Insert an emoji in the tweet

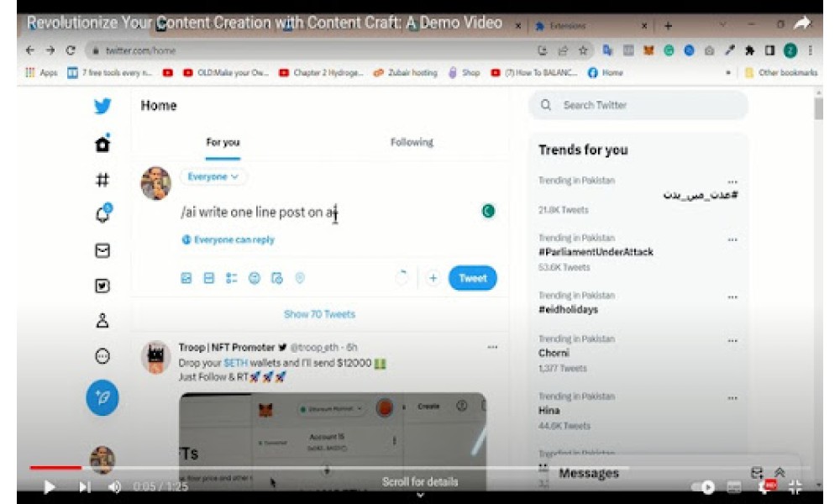click(255, 278)
